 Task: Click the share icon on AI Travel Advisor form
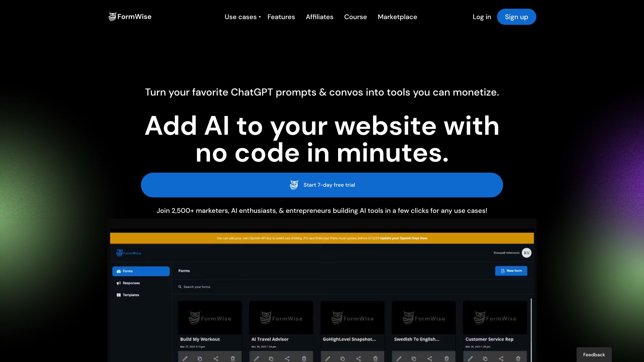[x=287, y=358]
